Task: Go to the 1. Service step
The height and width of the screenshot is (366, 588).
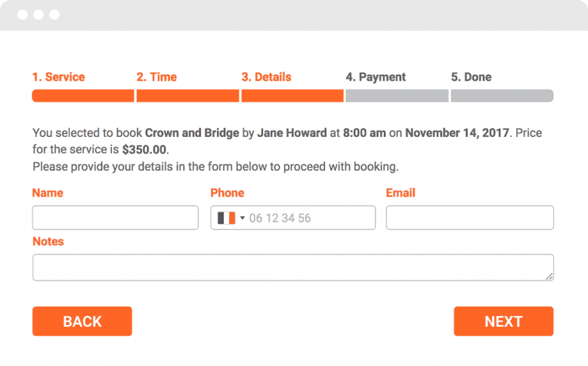Action: (x=58, y=77)
